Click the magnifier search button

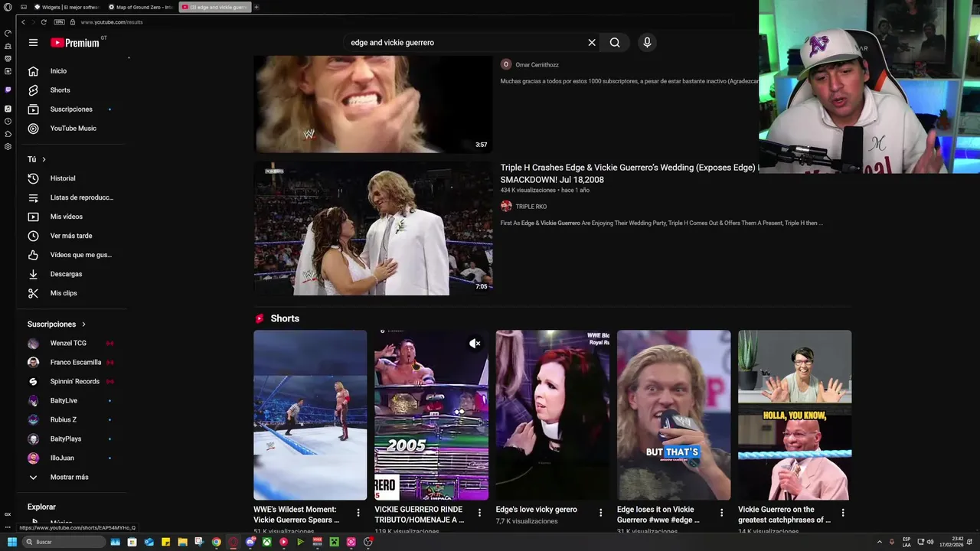click(x=615, y=43)
